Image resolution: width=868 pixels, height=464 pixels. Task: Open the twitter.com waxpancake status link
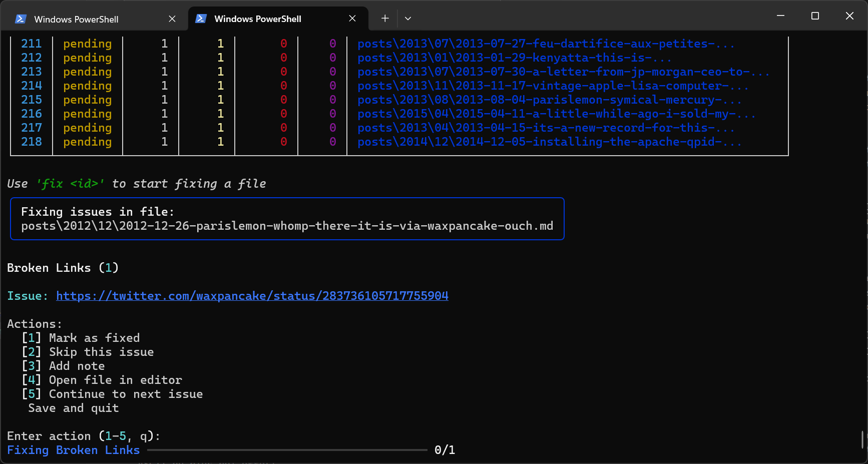(252, 295)
